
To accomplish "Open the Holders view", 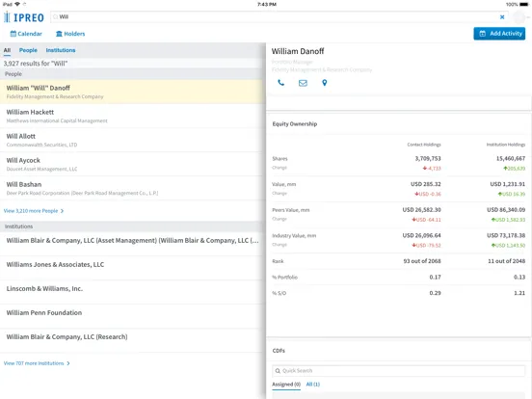I will click(x=70, y=34).
